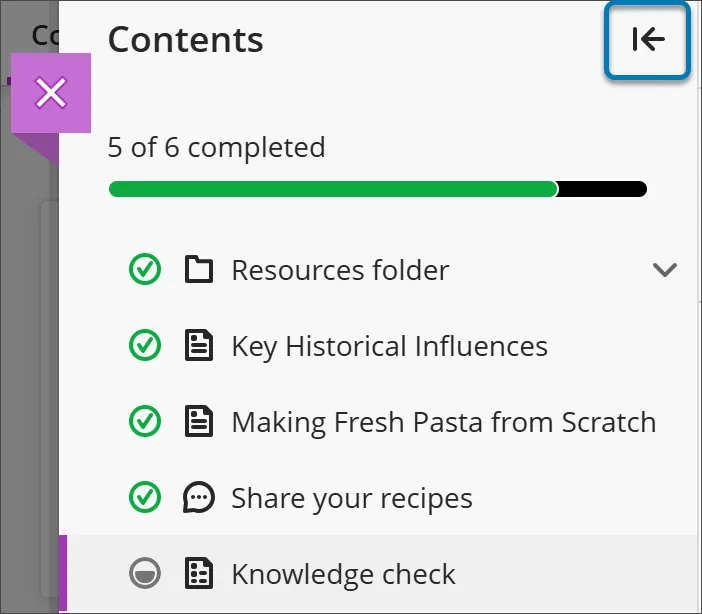This screenshot has width=702, height=614.
Task: Click the Knowledge check quiz icon
Action: (x=200, y=574)
